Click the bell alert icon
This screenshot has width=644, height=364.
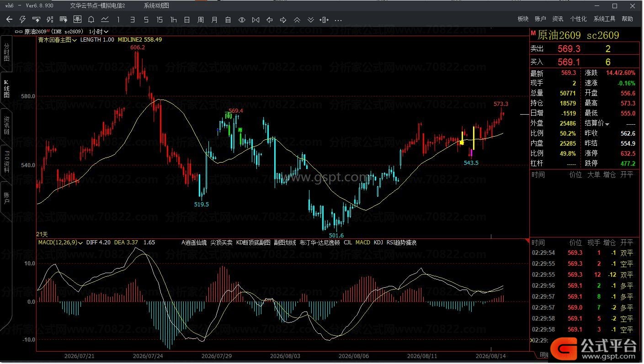click(91, 20)
